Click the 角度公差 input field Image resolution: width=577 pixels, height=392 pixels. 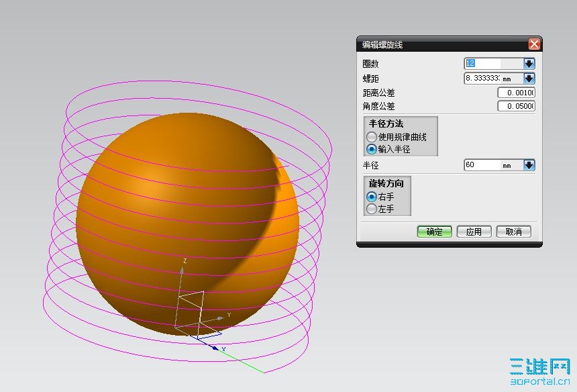516,106
